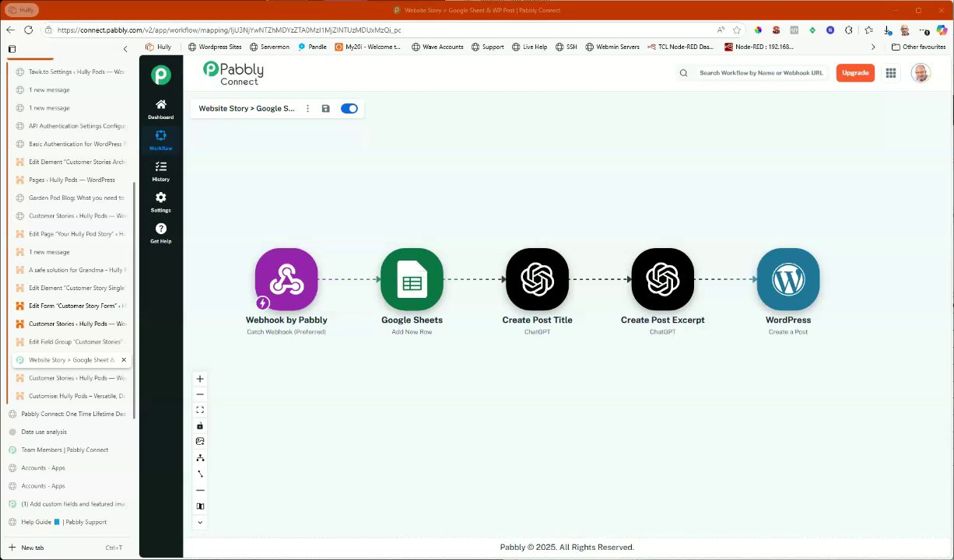Screen dimensions: 954x560
Task: Click the Pabbly user profile avatar
Action: tap(921, 73)
